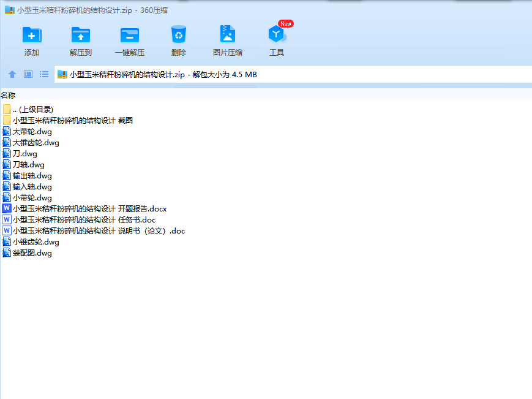Select file name ending '说明书（论文）.doc'
This screenshot has width=532, height=399.
point(99,230)
